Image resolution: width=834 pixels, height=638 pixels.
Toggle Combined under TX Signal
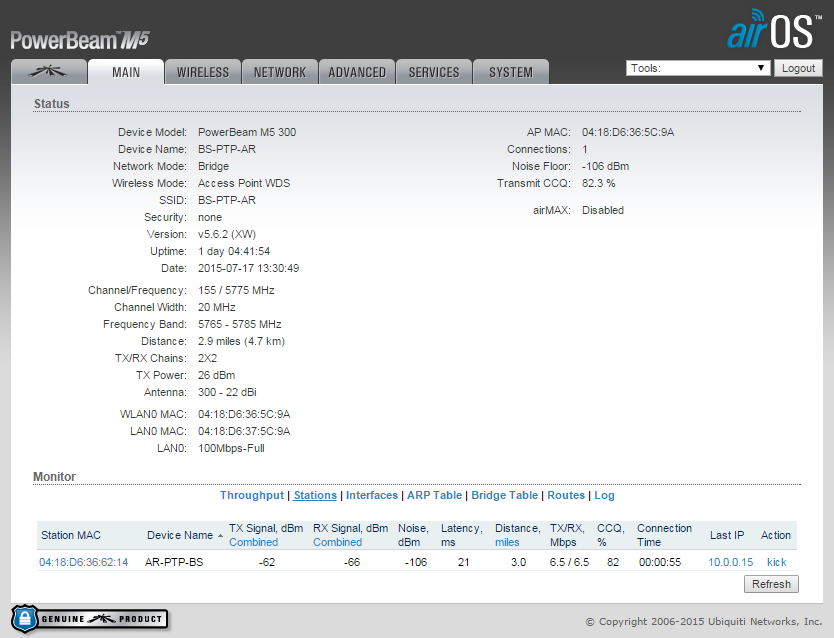[x=254, y=542]
